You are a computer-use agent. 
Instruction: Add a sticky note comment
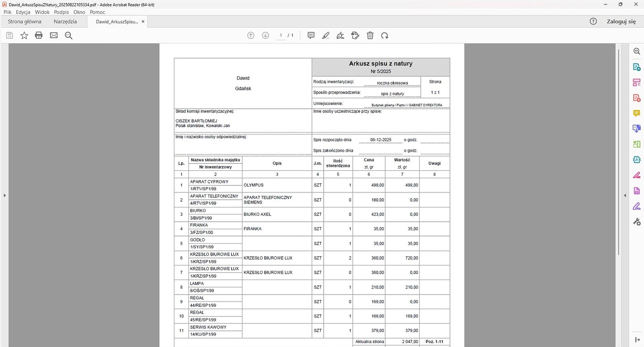click(x=311, y=35)
